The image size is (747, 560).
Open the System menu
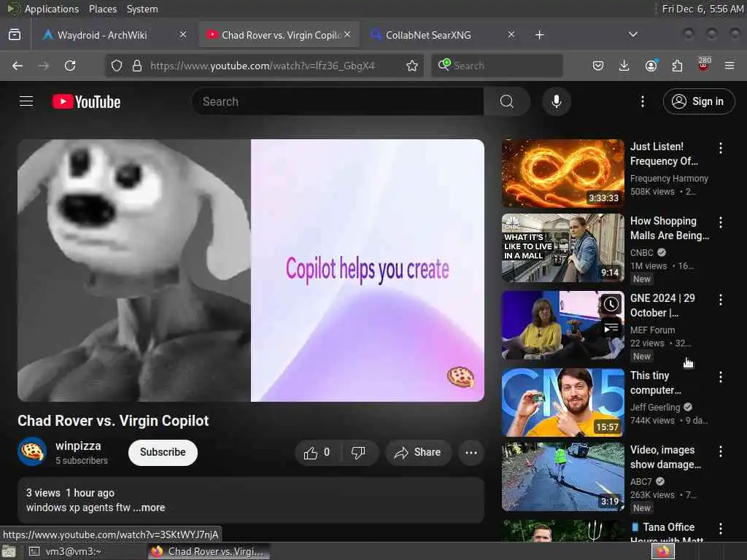(142, 9)
